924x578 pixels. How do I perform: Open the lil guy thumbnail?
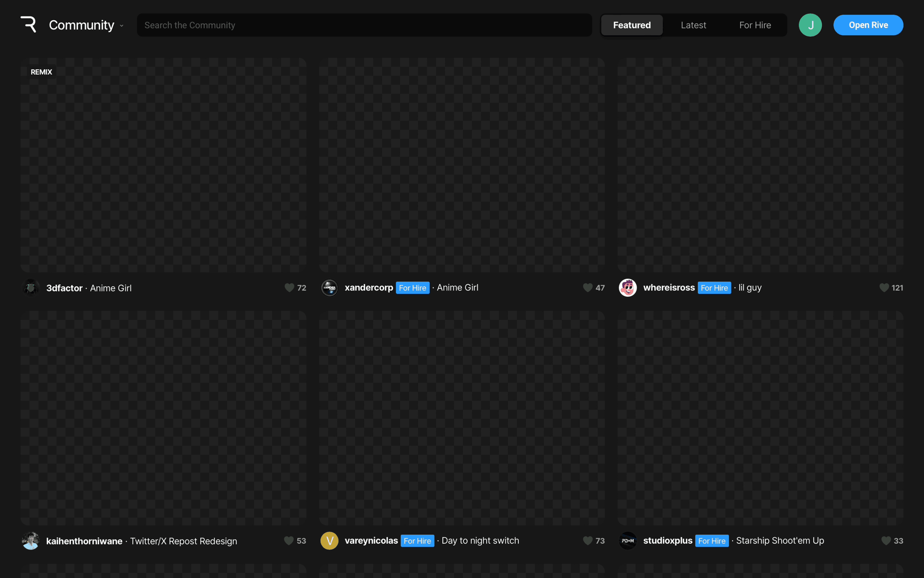pyautogui.click(x=760, y=165)
